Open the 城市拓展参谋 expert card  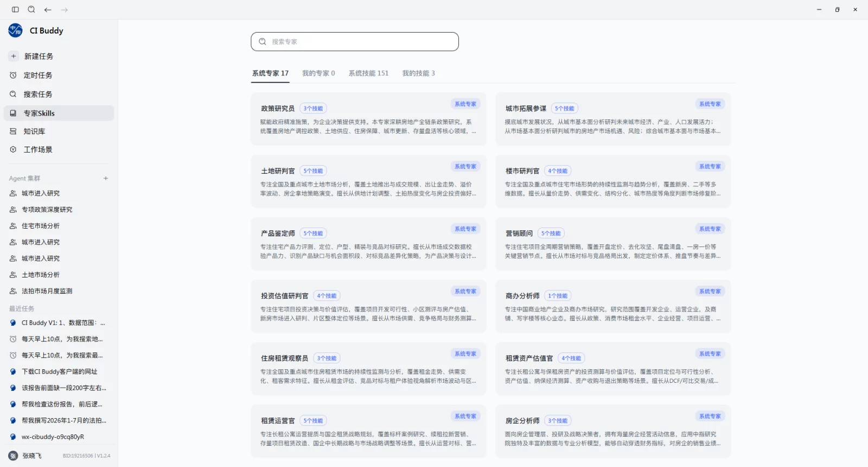(613, 119)
